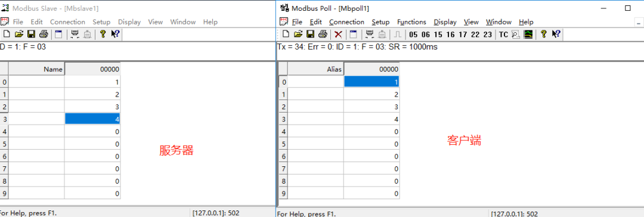Screen dimensions: 644x217
Task: Click Disconnect icon in Modbus Poll toolbar
Action: 382,34
